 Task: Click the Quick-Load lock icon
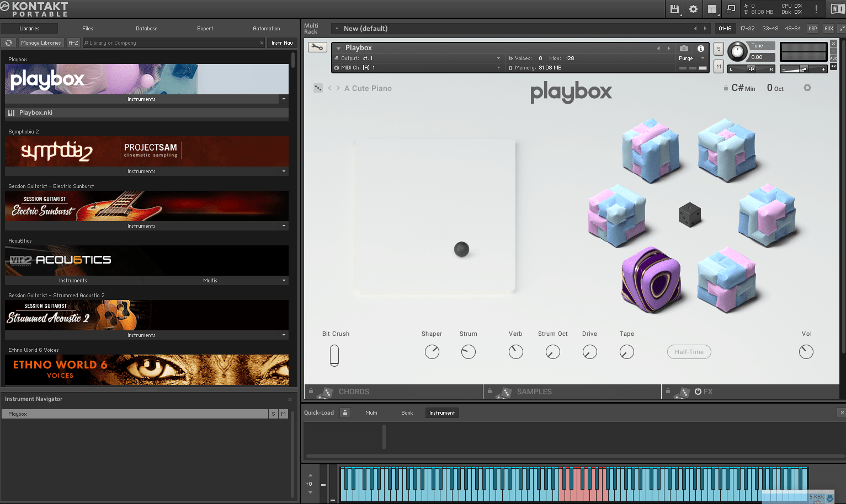[345, 412]
